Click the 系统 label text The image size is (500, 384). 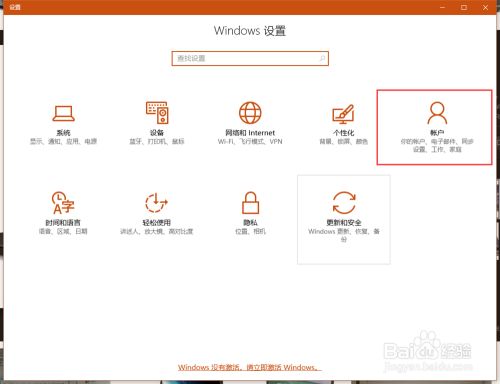point(63,133)
